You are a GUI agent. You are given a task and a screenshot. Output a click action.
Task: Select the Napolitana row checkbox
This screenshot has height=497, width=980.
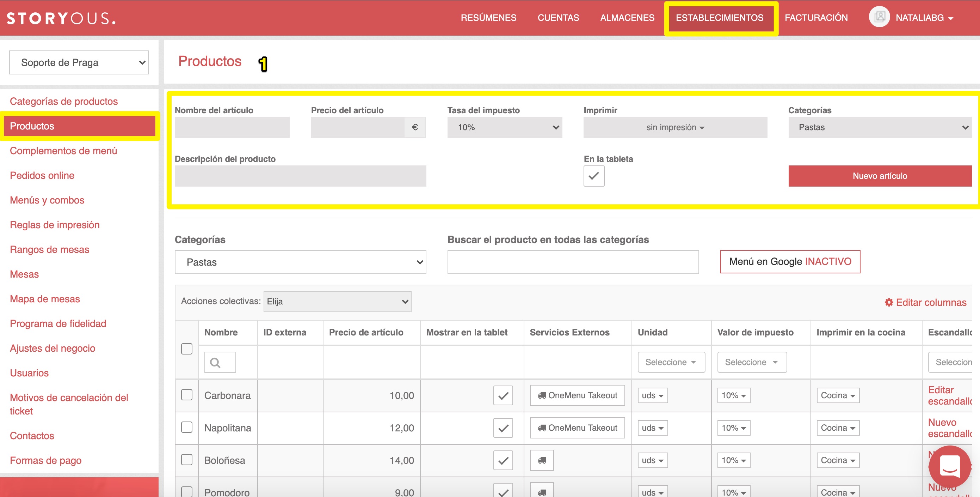pyautogui.click(x=187, y=427)
